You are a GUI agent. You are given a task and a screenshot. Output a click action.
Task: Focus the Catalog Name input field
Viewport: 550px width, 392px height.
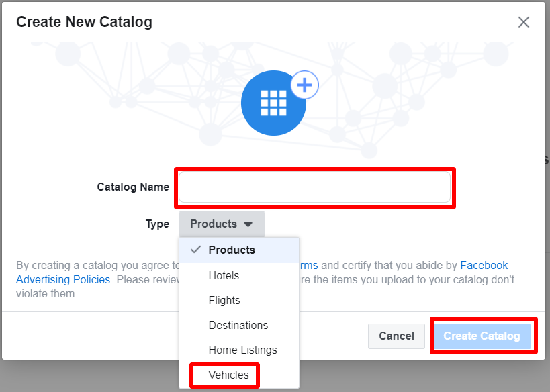click(x=315, y=187)
